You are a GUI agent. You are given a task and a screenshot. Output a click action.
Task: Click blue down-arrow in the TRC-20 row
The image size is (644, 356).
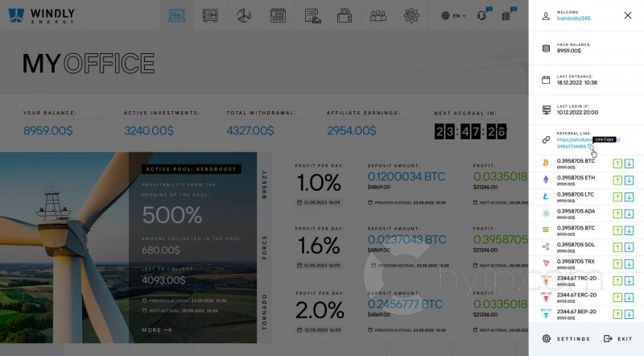coord(629,281)
